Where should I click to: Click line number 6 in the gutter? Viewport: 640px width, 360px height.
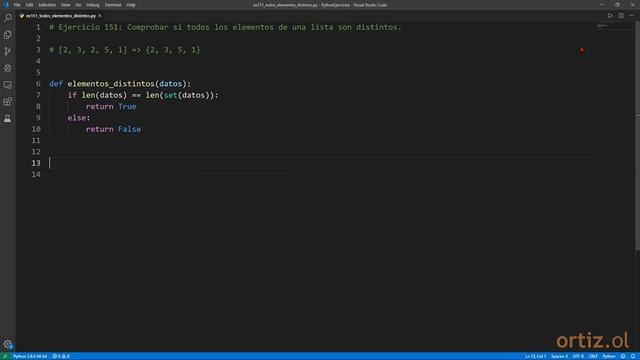38,84
